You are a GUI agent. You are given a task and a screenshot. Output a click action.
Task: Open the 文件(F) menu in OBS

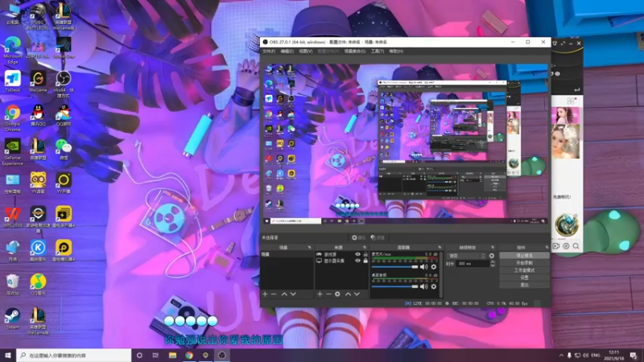[x=269, y=51]
